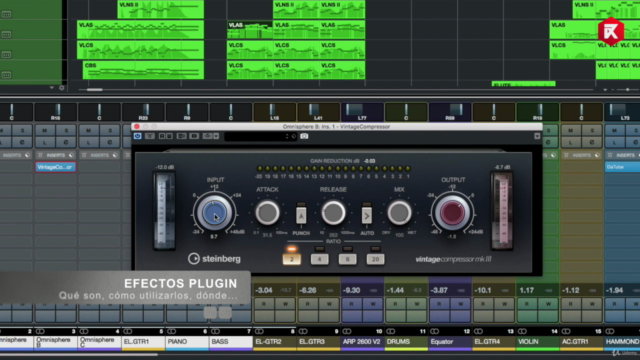Click the copy A to B settings icon
Image resolution: width=640 pixels, height=360 pixels.
coord(194,136)
